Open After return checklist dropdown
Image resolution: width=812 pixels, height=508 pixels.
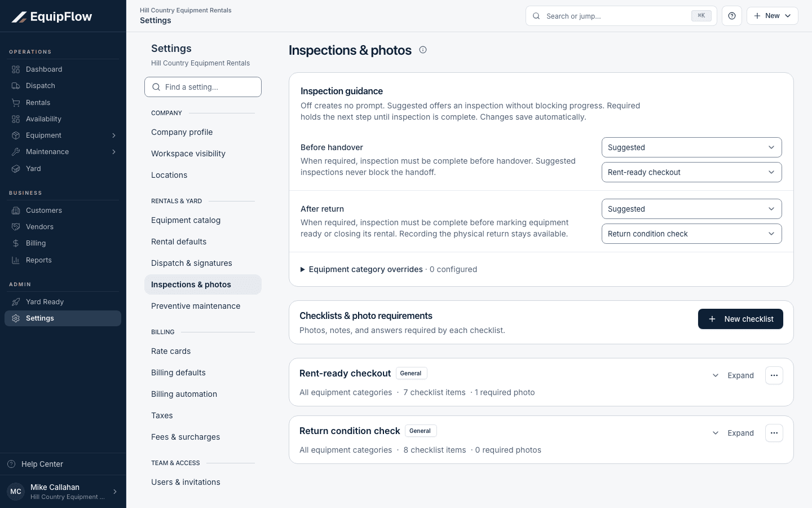coord(692,234)
